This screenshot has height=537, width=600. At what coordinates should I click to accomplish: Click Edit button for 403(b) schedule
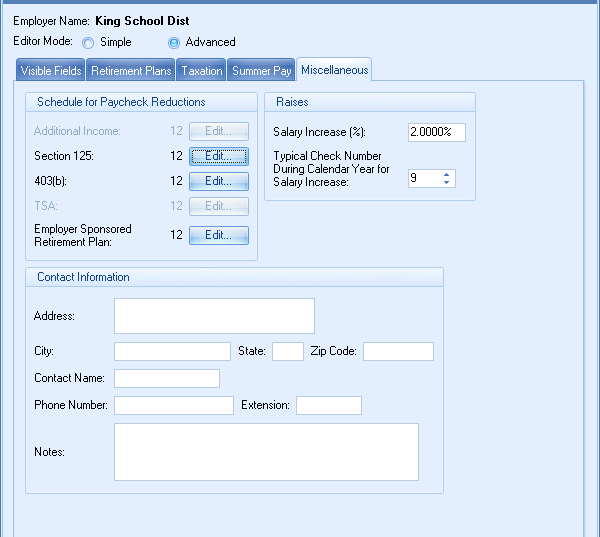click(x=219, y=181)
